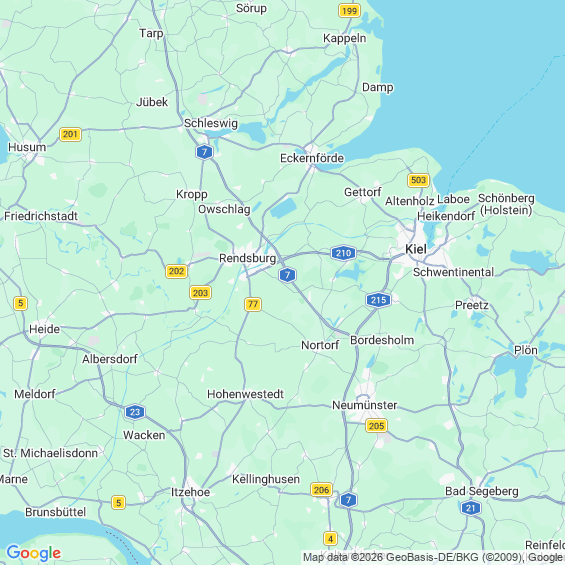Click the A 7 shield near Schleswig
565x565 pixels.
coord(204,152)
